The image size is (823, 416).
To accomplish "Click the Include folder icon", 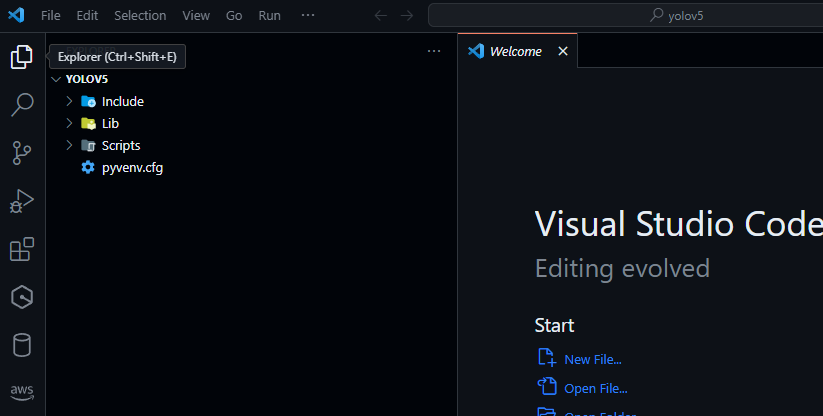I will [88, 101].
